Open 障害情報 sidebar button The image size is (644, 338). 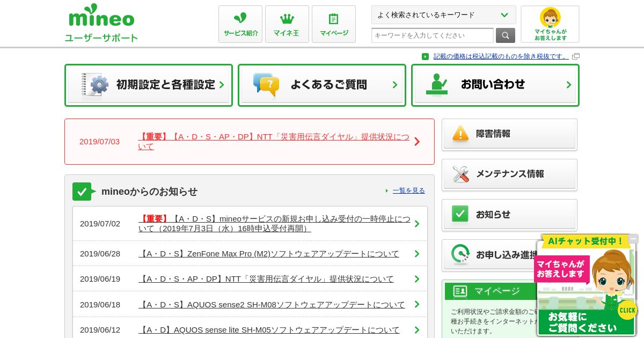pos(509,135)
